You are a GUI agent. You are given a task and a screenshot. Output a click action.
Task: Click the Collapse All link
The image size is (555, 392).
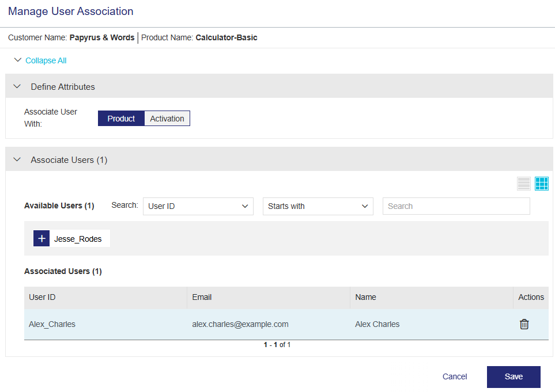pyautogui.click(x=46, y=60)
